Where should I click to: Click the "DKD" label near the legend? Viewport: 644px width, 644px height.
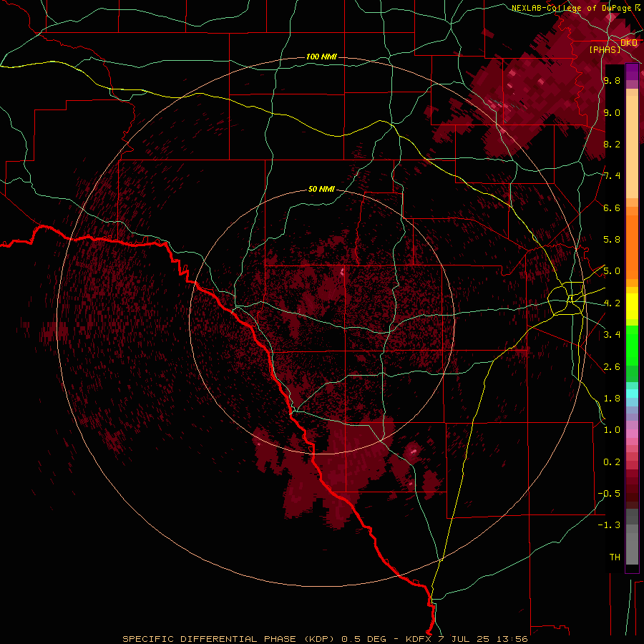tap(629, 43)
